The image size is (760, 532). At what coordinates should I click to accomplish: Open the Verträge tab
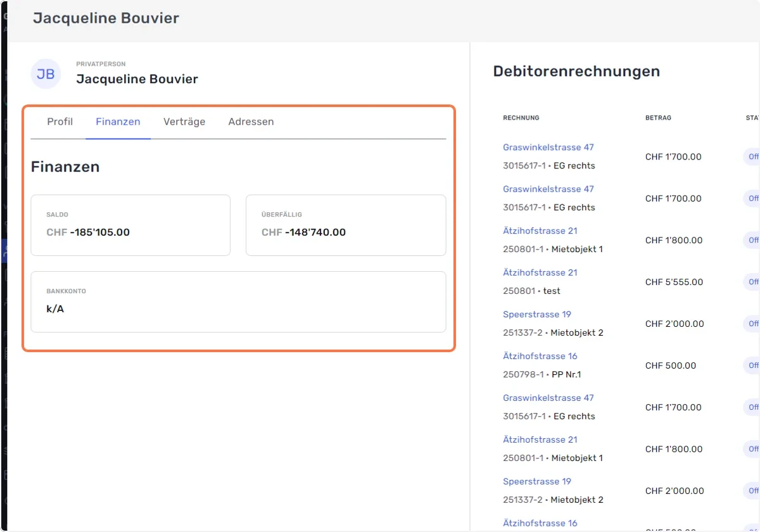[184, 122]
